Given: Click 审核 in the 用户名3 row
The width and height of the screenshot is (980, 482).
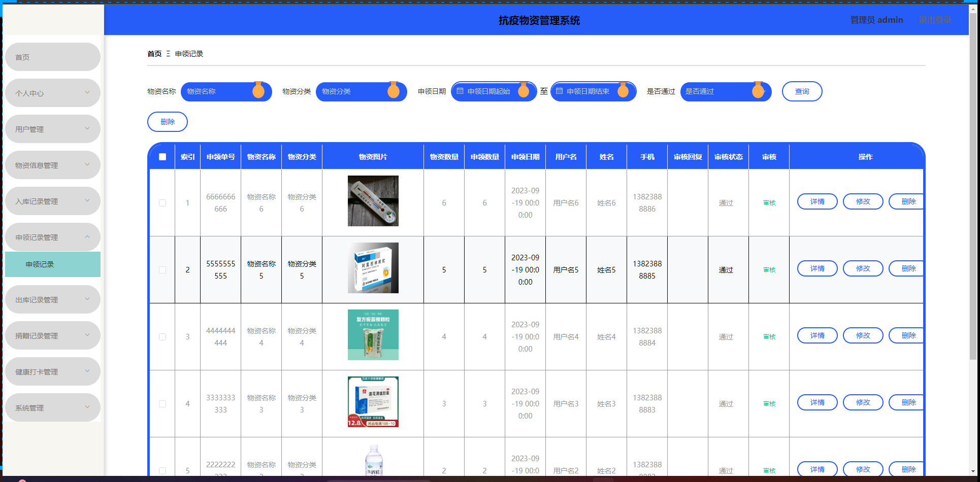Looking at the screenshot, I should [769, 404].
